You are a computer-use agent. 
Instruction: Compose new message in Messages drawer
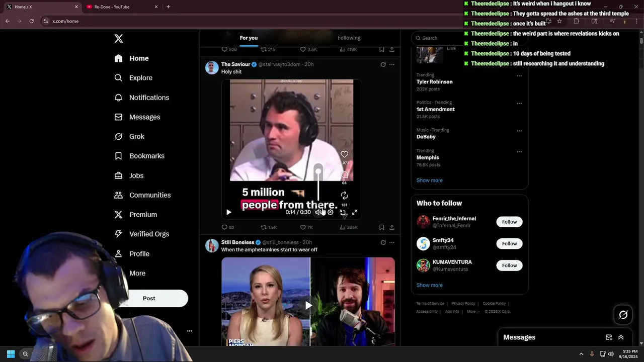pyautogui.click(x=609, y=337)
